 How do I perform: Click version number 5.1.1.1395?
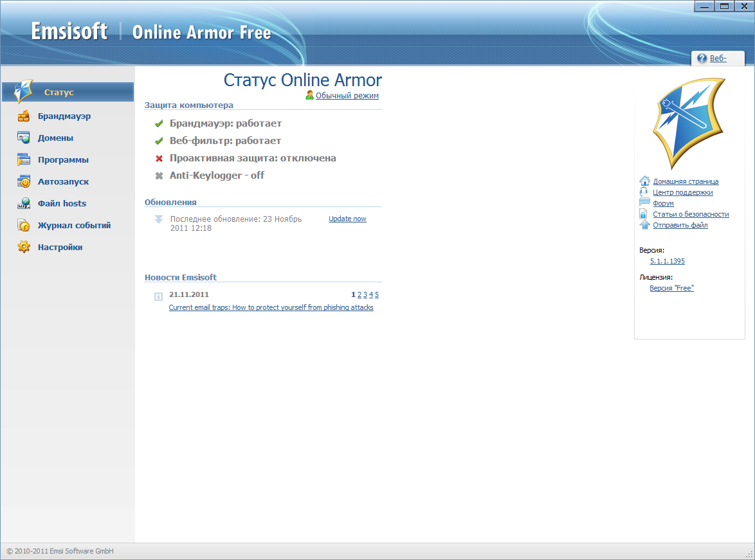pos(668,261)
